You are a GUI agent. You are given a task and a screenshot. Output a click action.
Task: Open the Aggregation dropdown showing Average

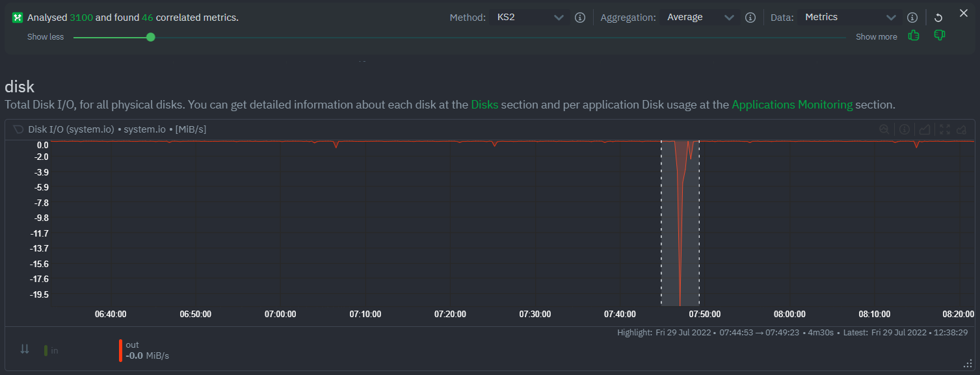coord(699,18)
